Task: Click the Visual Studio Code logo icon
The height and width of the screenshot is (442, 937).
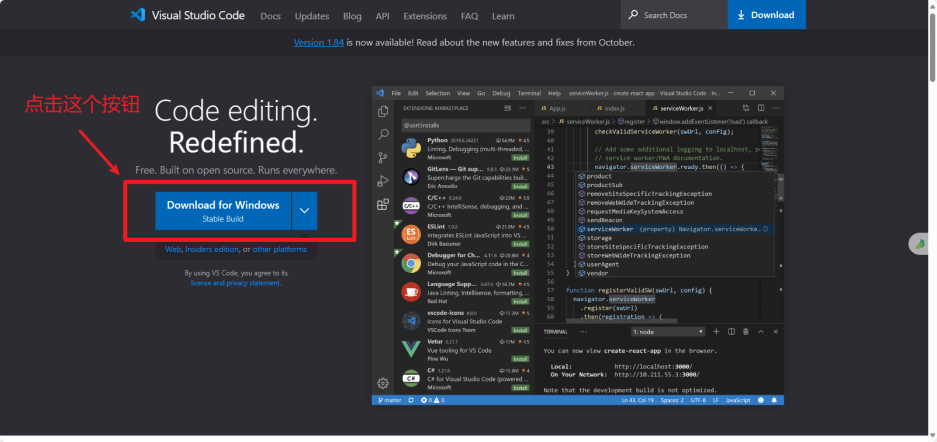Action: click(138, 15)
